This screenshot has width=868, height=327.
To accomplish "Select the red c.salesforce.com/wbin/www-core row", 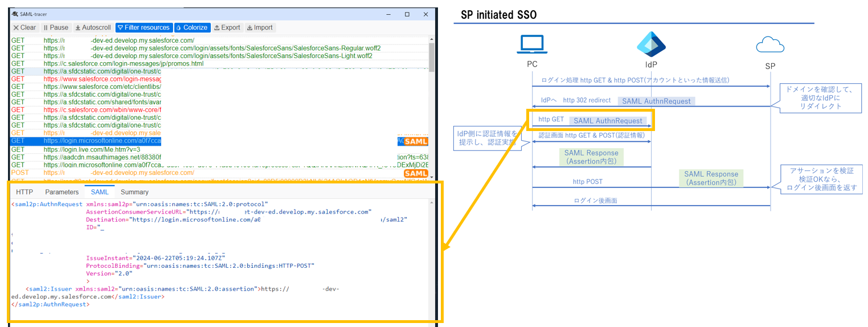I will (219, 109).
